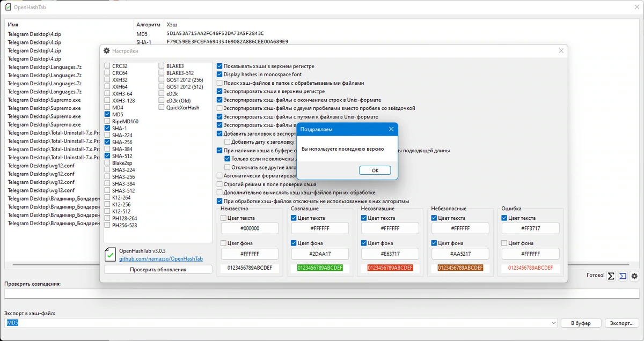Enable Строгий режим в поле проверки хэша

point(219,184)
